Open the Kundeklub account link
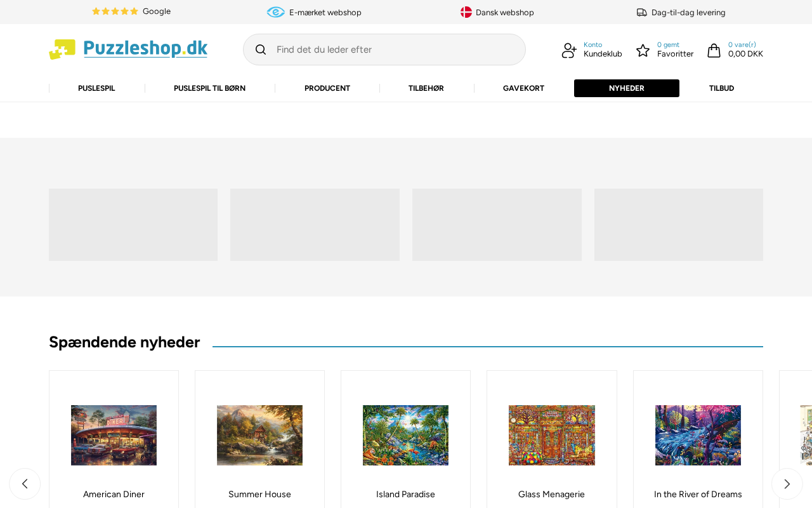 coord(603,54)
